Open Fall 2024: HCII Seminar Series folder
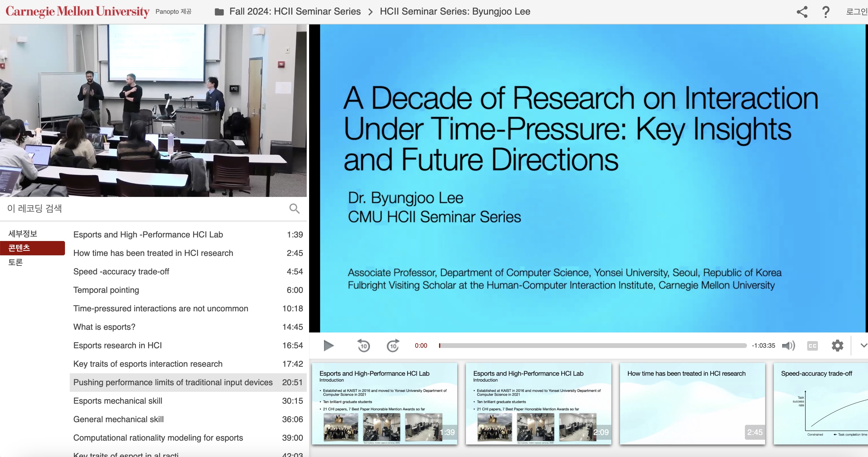This screenshot has width=868, height=457. [295, 12]
